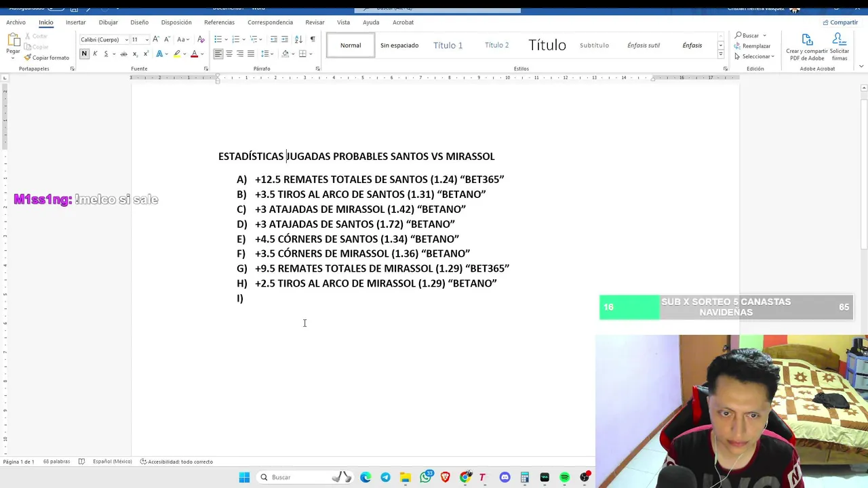Click the Compartir button
Screen dimensions: 868x488
coord(840,22)
